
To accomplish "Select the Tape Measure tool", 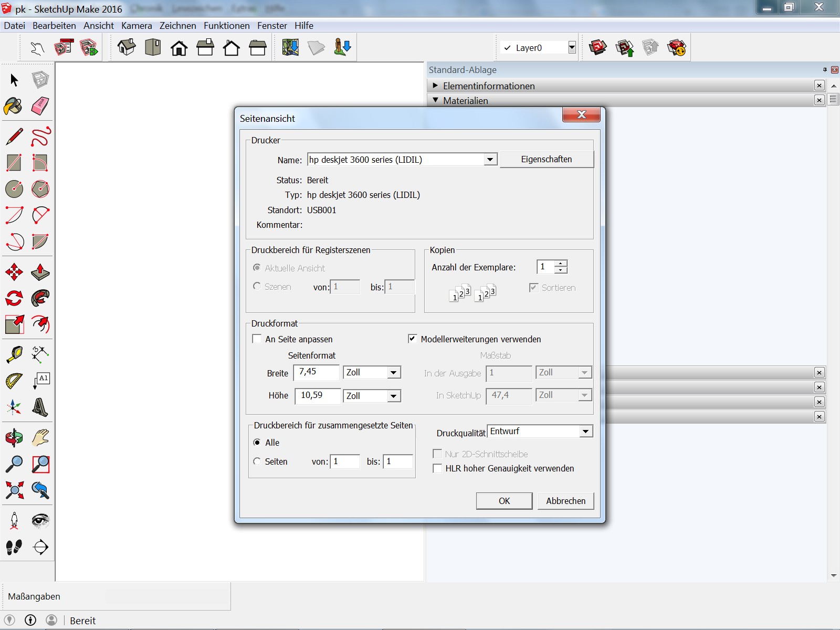I will point(14,354).
